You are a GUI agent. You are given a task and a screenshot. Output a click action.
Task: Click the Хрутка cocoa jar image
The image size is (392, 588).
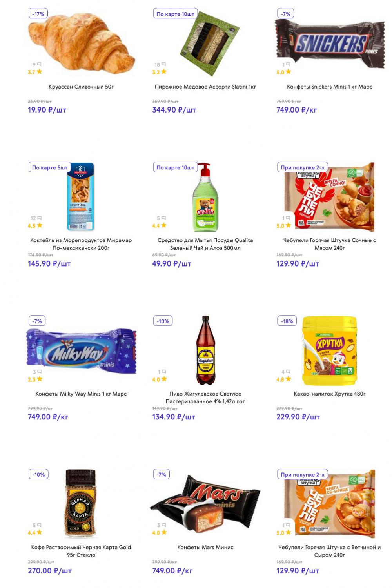pos(330,350)
